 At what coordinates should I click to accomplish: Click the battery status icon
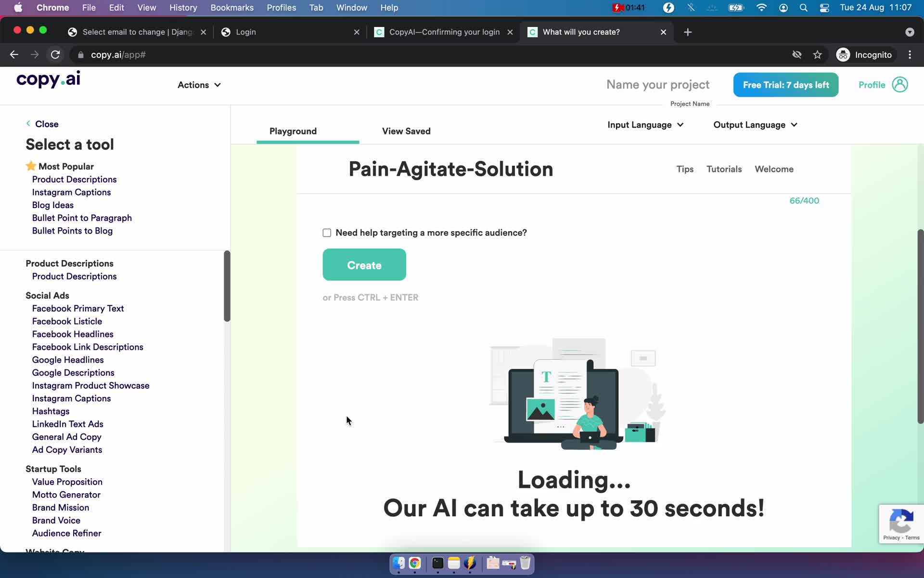click(x=736, y=8)
